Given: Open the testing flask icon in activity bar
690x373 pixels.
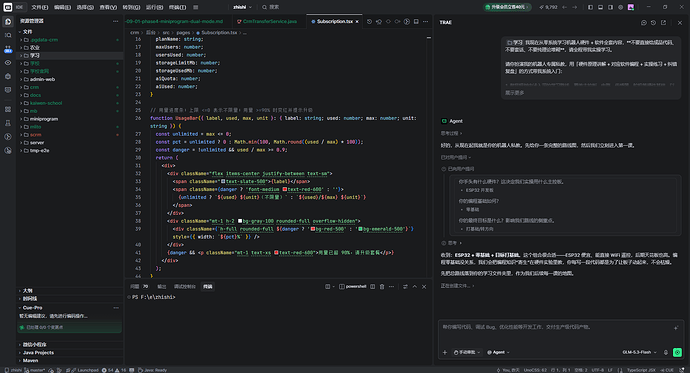Looking at the screenshot, I should pyautogui.click(x=8, y=123).
